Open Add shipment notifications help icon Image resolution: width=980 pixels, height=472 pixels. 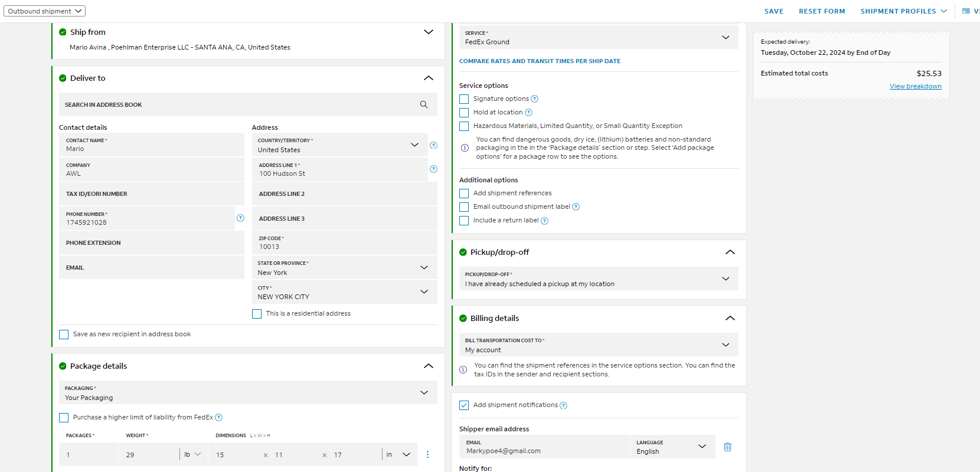563,405
